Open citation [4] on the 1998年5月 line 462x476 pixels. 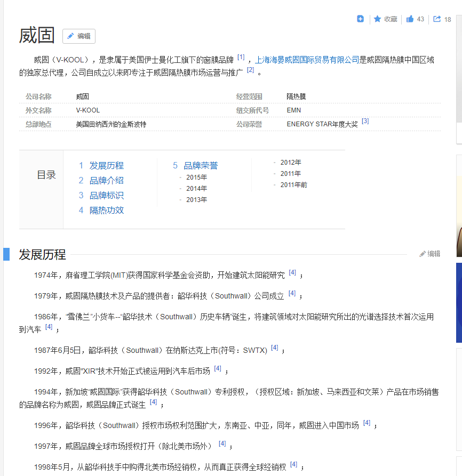293,464
